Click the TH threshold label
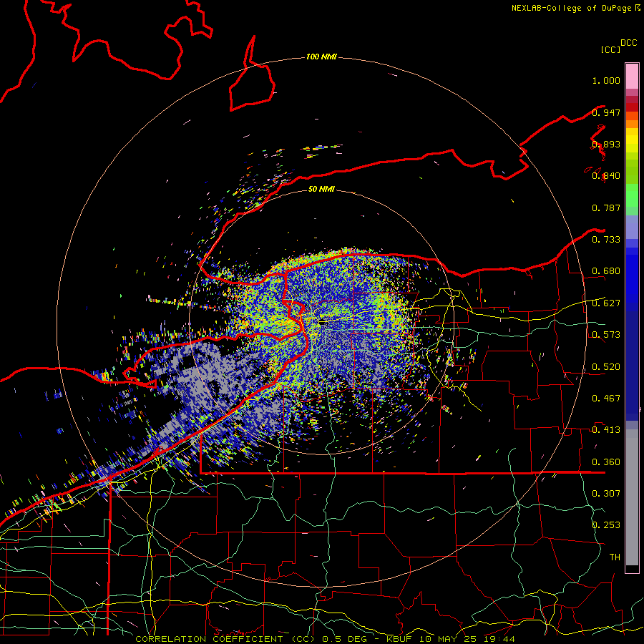 pyautogui.click(x=615, y=557)
